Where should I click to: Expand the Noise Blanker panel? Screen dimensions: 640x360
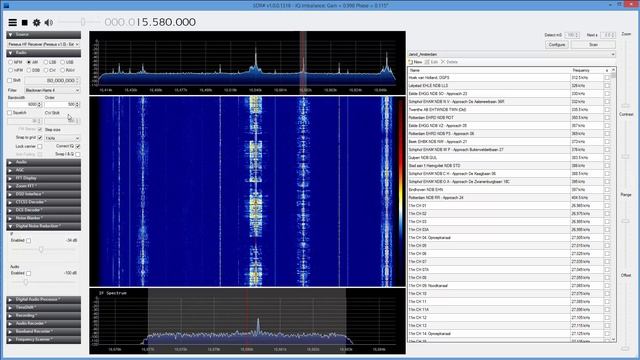[x=43, y=218]
